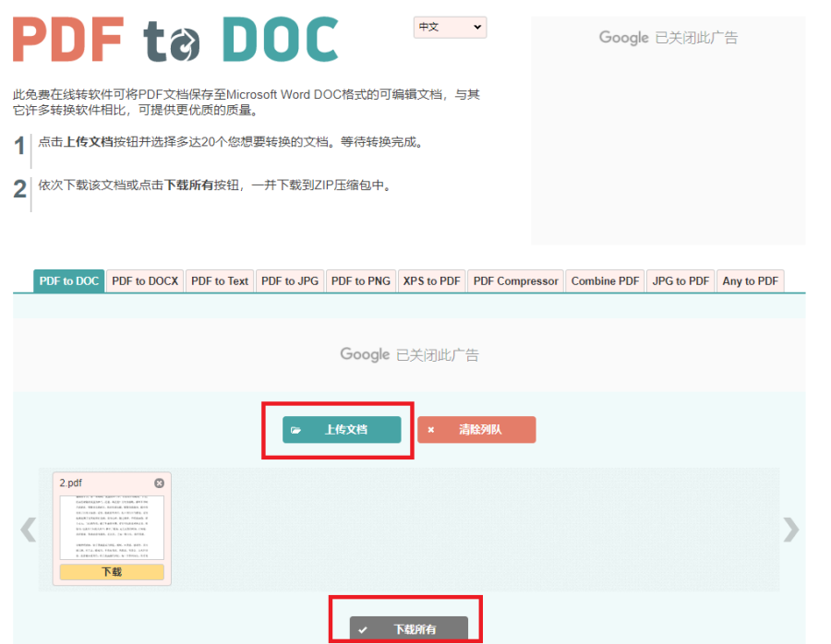Click the Google ad notice in sidebar
This screenshot has width=831, height=644.
tap(668, 38)
